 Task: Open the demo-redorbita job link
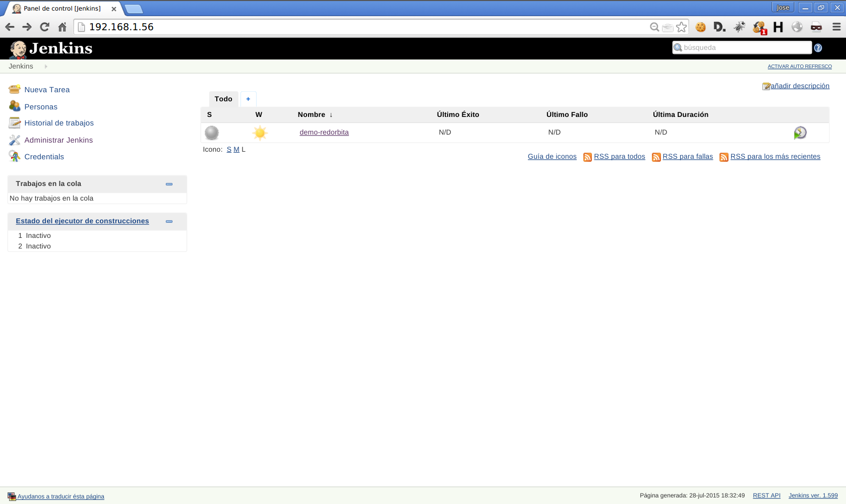(324, 133)
